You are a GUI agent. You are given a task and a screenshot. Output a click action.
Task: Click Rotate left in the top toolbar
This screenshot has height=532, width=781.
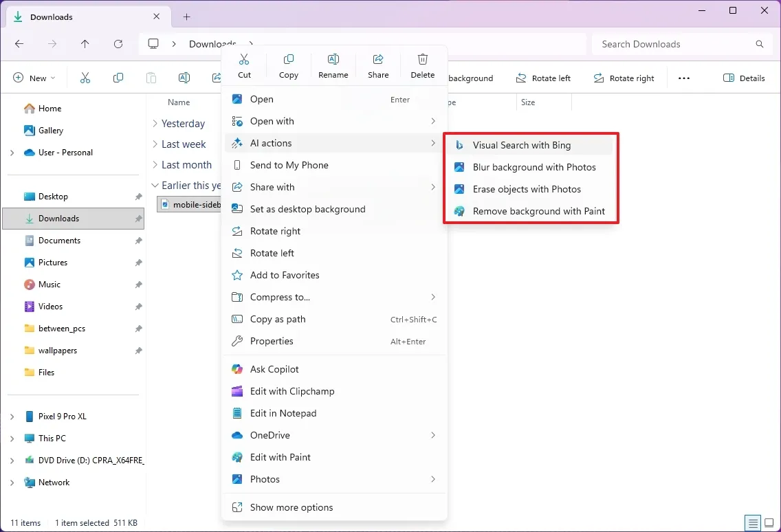pyautogui.click(x=543, y=78)
